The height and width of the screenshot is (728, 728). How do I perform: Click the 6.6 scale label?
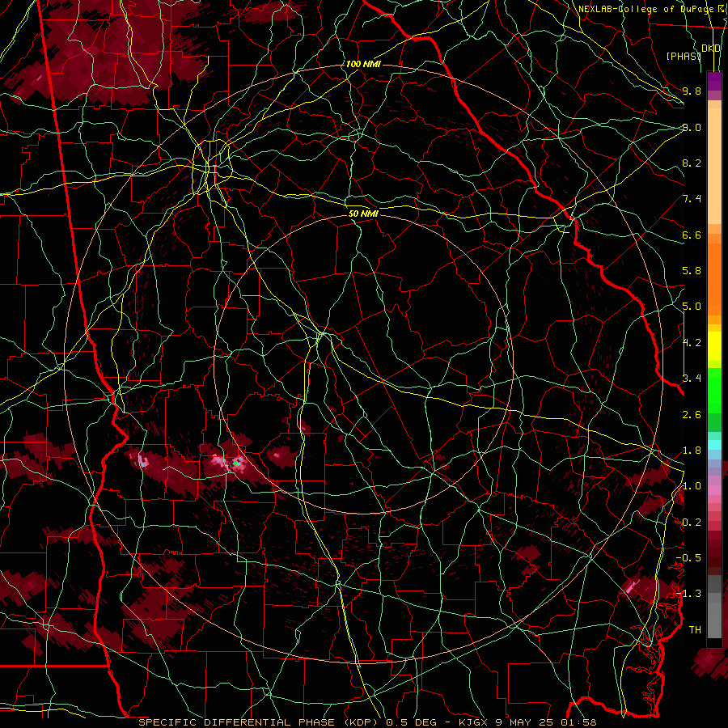click(x=692, y=235)
